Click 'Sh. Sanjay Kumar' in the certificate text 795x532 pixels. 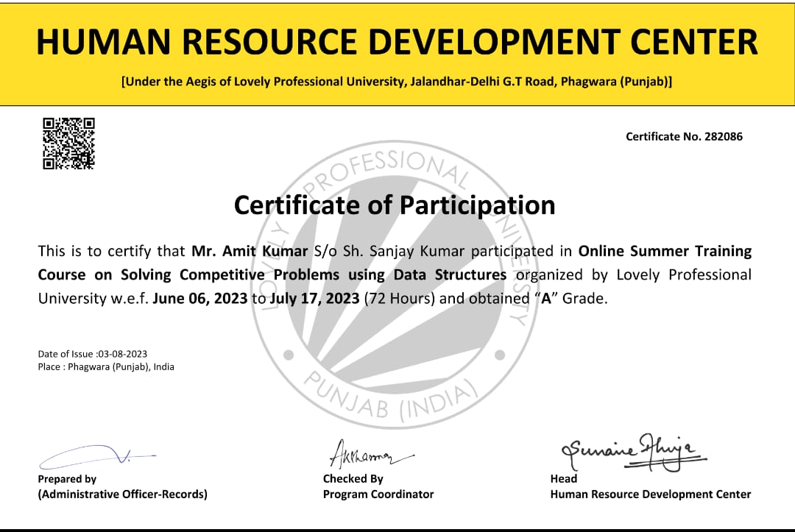coord(404,252)
